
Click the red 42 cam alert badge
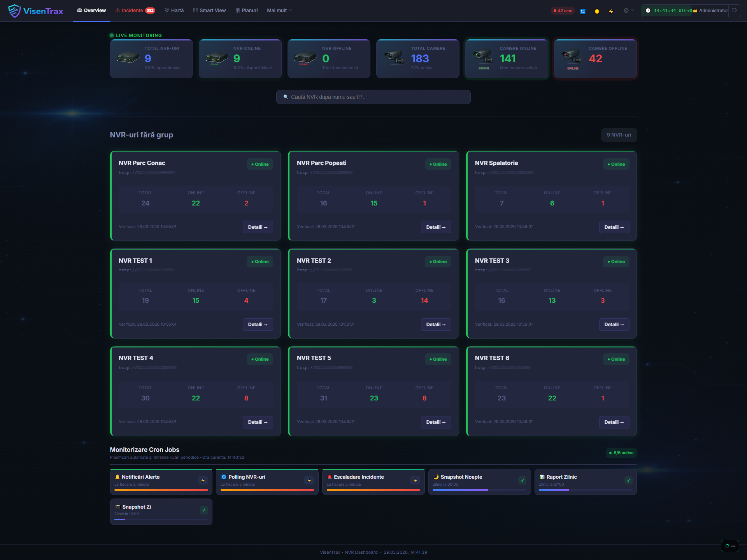coord(563,11)
